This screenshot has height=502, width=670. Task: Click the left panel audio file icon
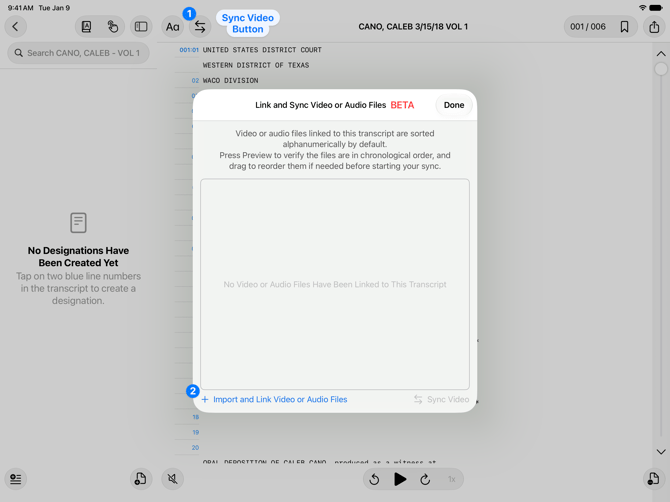(x=141, y=479)
